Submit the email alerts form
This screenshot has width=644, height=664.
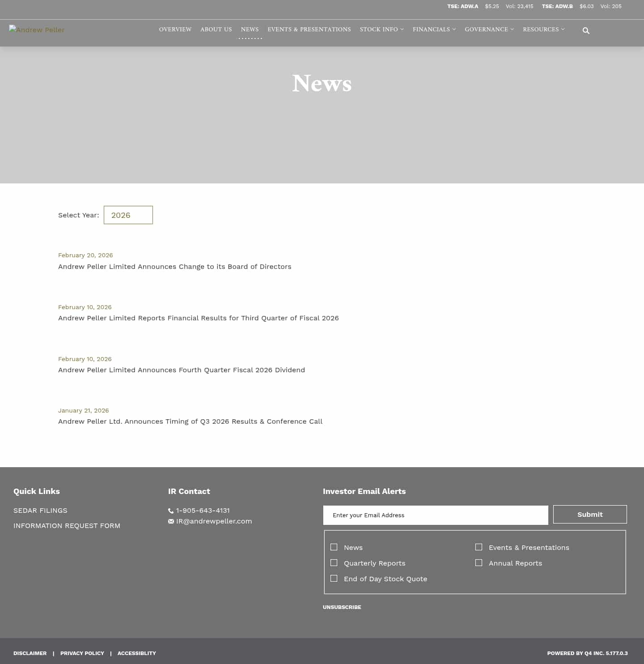[589, 514]
